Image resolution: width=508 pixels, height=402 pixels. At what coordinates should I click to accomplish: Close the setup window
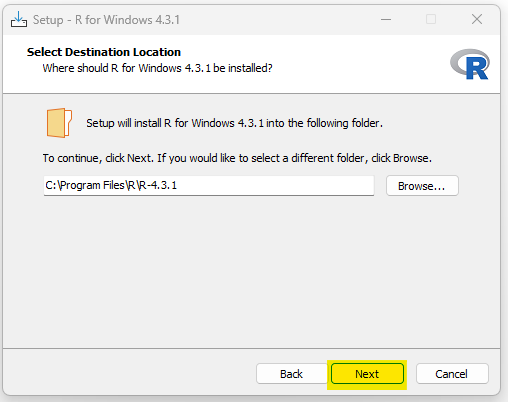pos(477,19)
